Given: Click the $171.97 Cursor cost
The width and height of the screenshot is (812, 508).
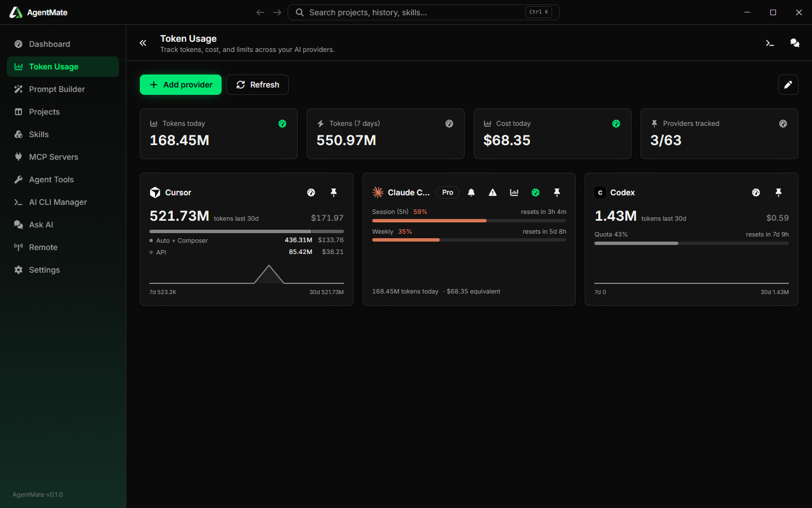Looking at the screenshot, I should point(327,218).
